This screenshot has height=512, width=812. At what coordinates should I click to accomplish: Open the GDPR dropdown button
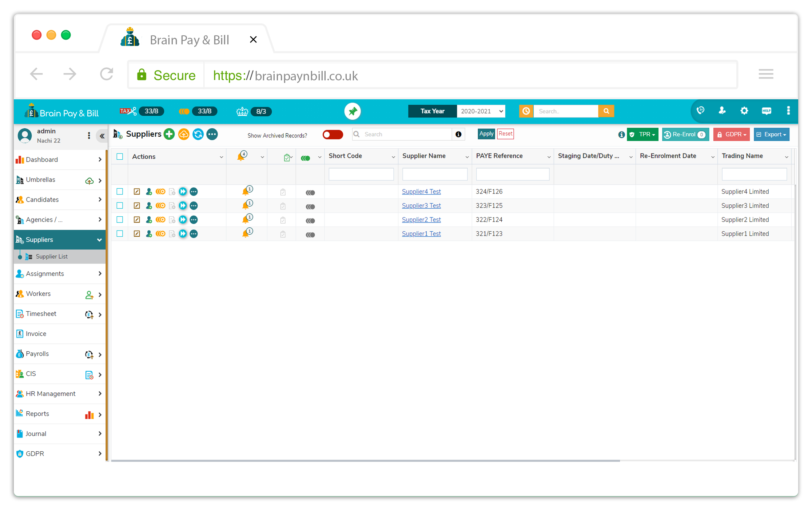pyautogui.click(x=731, y=135)
